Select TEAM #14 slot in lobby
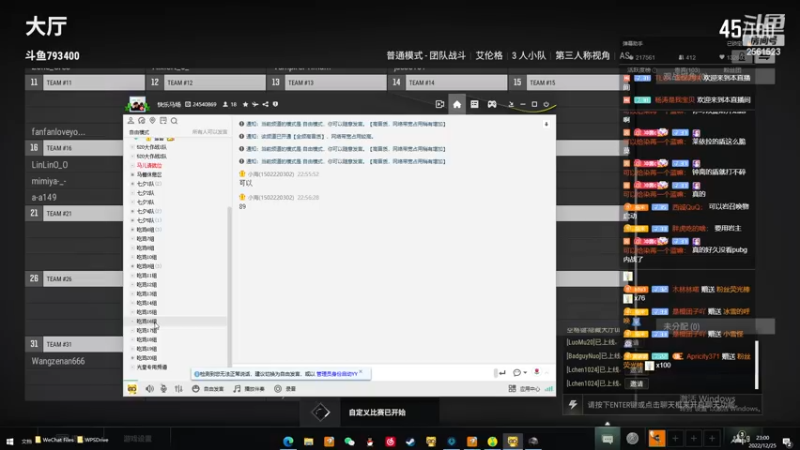Image resolution: width=800 pixels, height=450 pixels. coord(447,83)
